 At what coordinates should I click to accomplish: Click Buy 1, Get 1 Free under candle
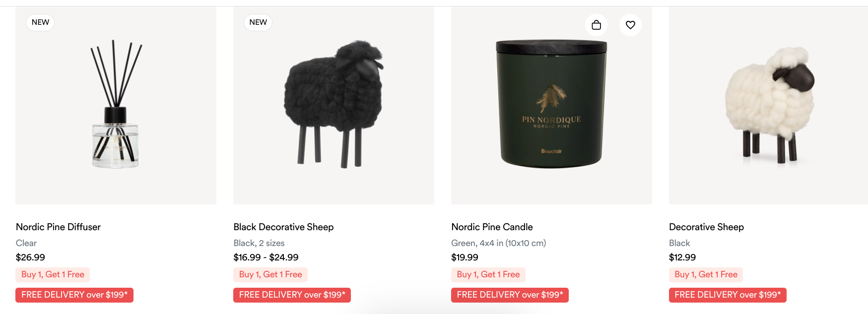coord(488,274)
